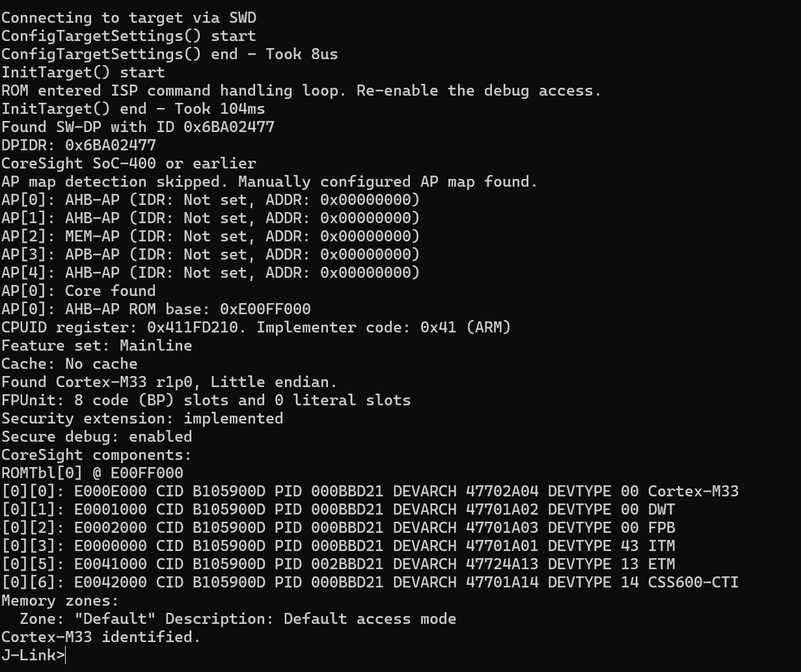801x672 pixels.
Task: Click the AP[2]: MEM-AP line
Action: (211, 236)
